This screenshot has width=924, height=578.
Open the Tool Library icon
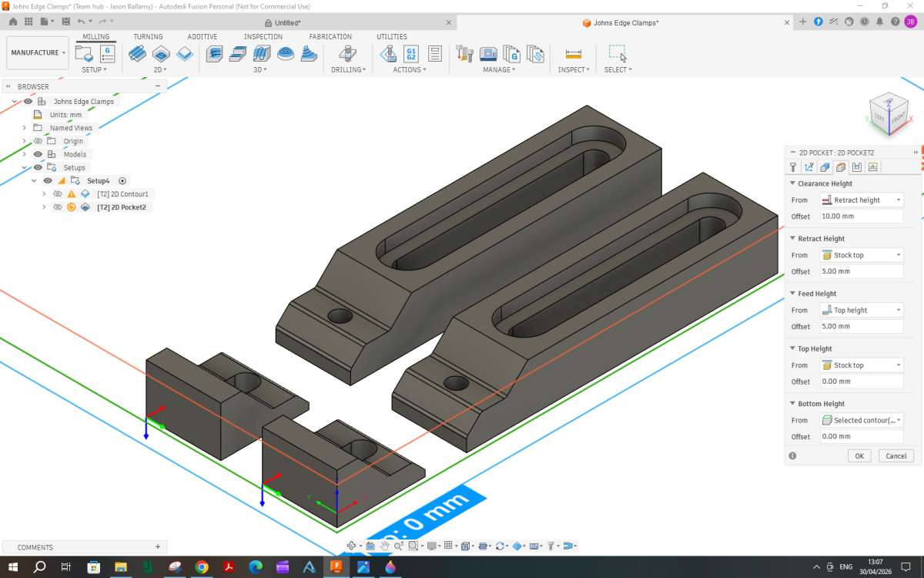click(x=464, y=54)
